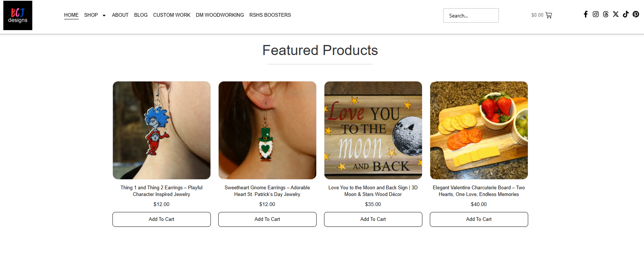The image size is (644, 254).
Task: Expand the Shop dropdown arrow
Action: point(104,15)
